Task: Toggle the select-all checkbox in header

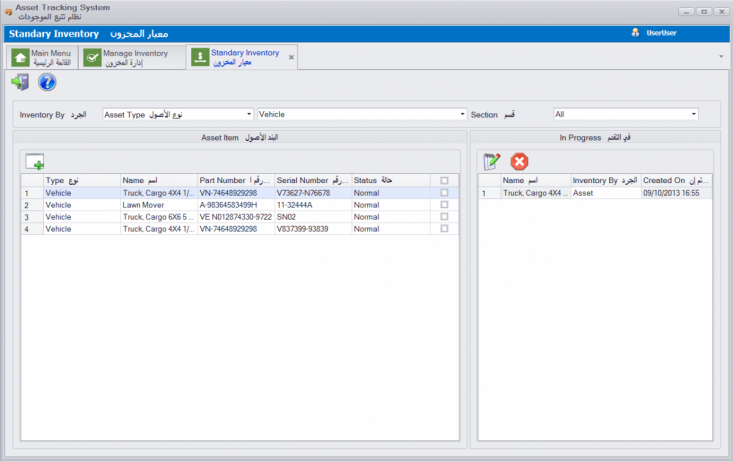Action: (x=444, y=180)
